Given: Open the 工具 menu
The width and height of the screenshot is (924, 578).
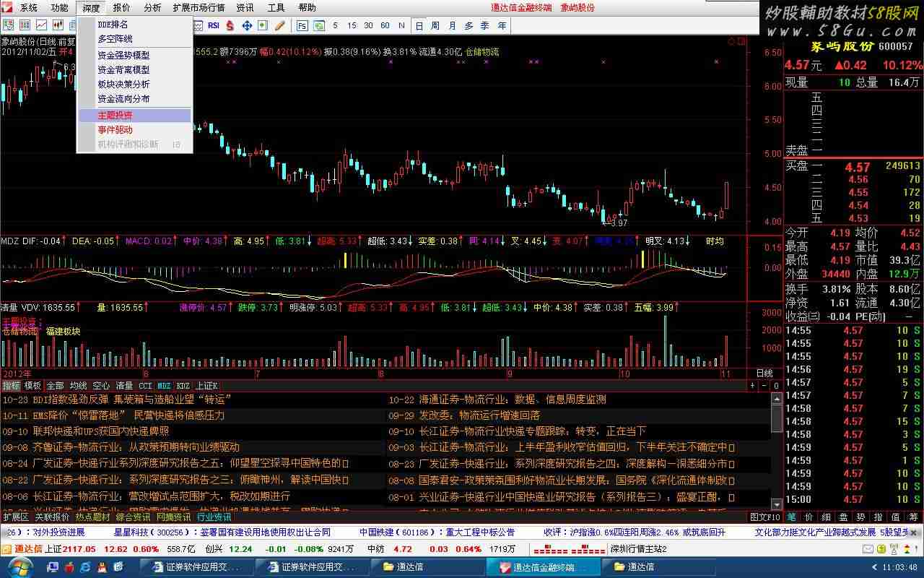Looking at the screenshot, I should (x=276, y=8).
